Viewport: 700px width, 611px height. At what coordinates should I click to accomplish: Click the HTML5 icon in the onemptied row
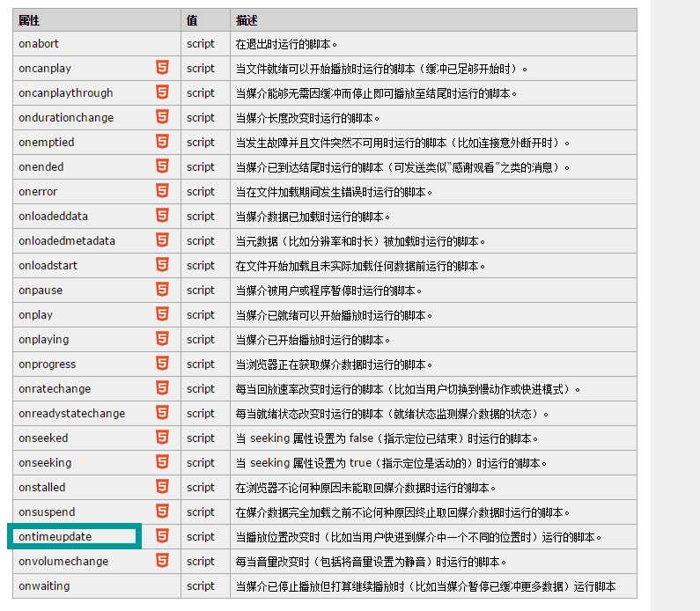pyautogui.click(x=163, y=142)
